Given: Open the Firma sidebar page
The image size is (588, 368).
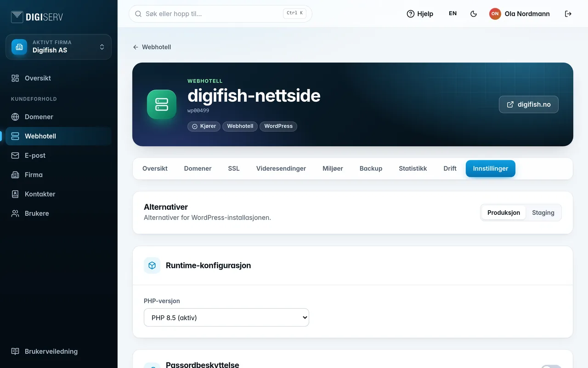Looking at the screenshot, I should coord(59,175).
